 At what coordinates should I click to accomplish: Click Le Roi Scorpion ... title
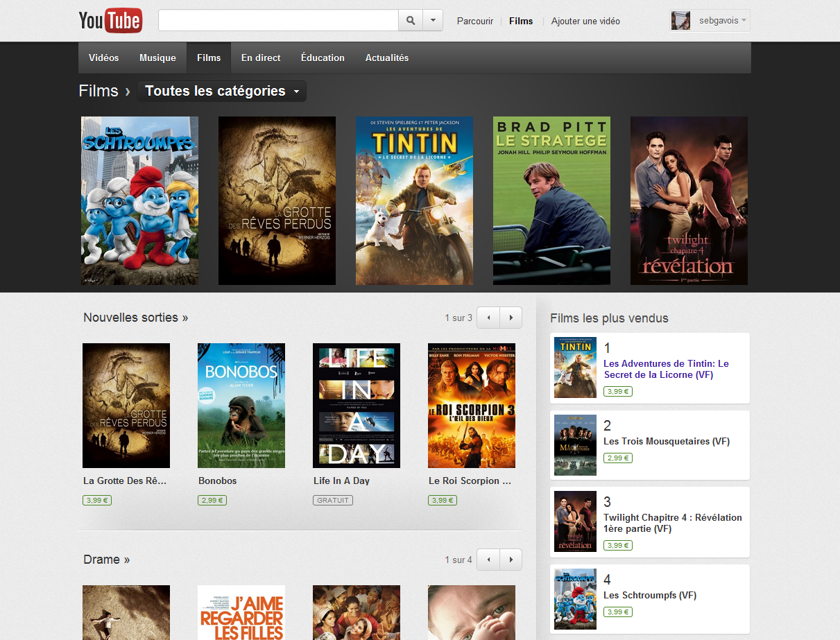click(x=470, y=481)
